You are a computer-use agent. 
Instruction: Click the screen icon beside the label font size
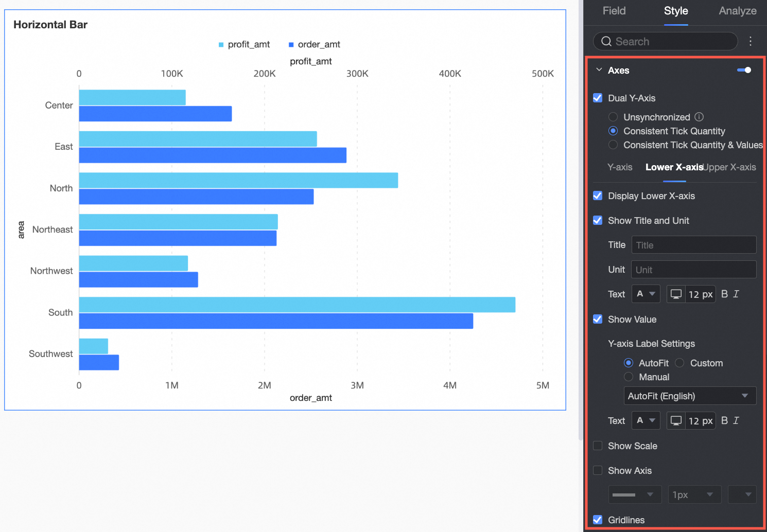pyautogui.click(x=676, y=420)
